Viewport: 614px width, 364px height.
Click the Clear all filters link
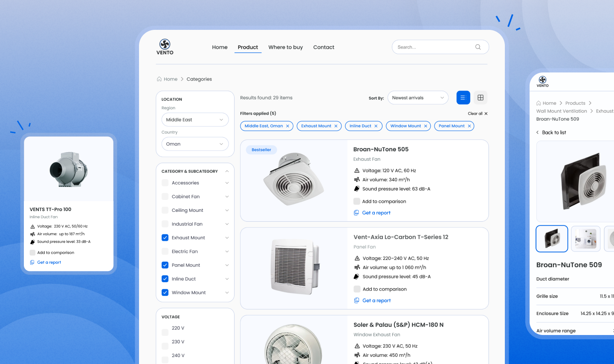pos(475,113)
